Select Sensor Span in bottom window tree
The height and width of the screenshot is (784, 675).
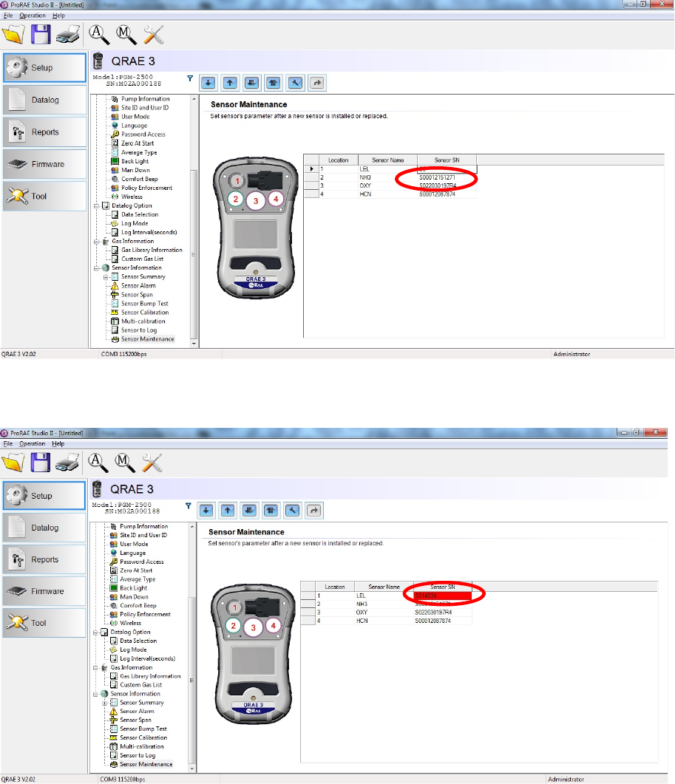tap(135, 720)
